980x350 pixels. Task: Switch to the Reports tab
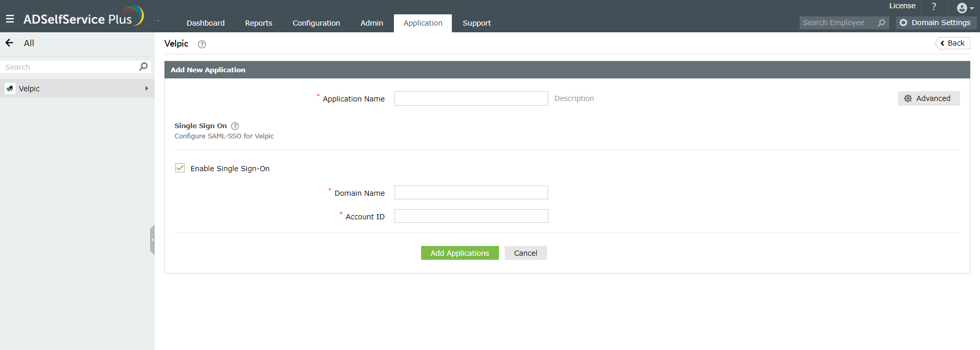[x=259, y=23]
